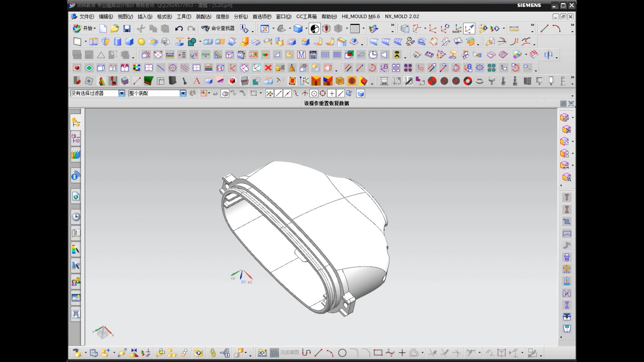
Task: Open the 帮助(H) menu
Action: pyautogui.click(x=329, y=16)
